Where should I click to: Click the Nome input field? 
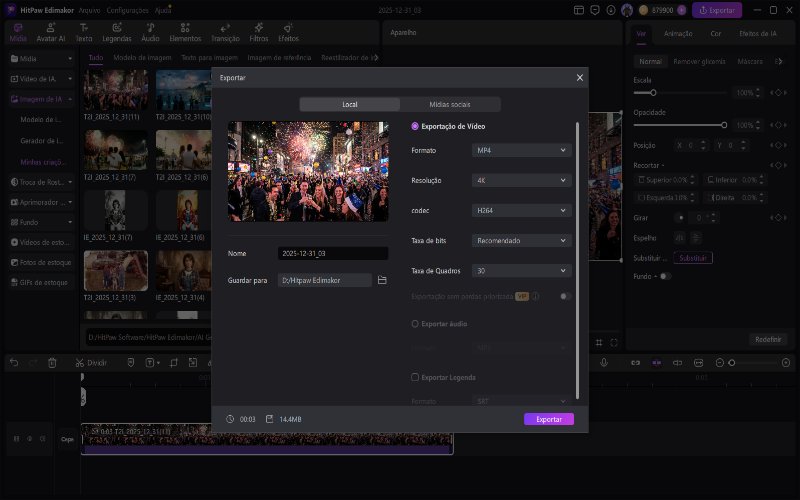(333, 253)
